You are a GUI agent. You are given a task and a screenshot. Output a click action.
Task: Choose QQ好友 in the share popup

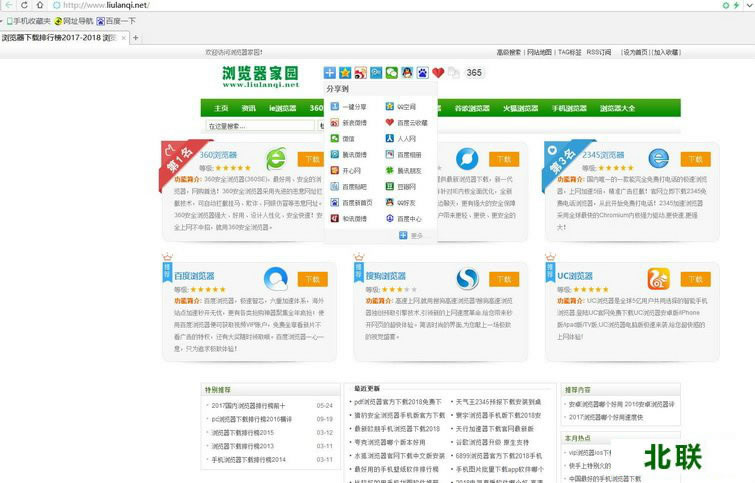(x=401, y=203)
